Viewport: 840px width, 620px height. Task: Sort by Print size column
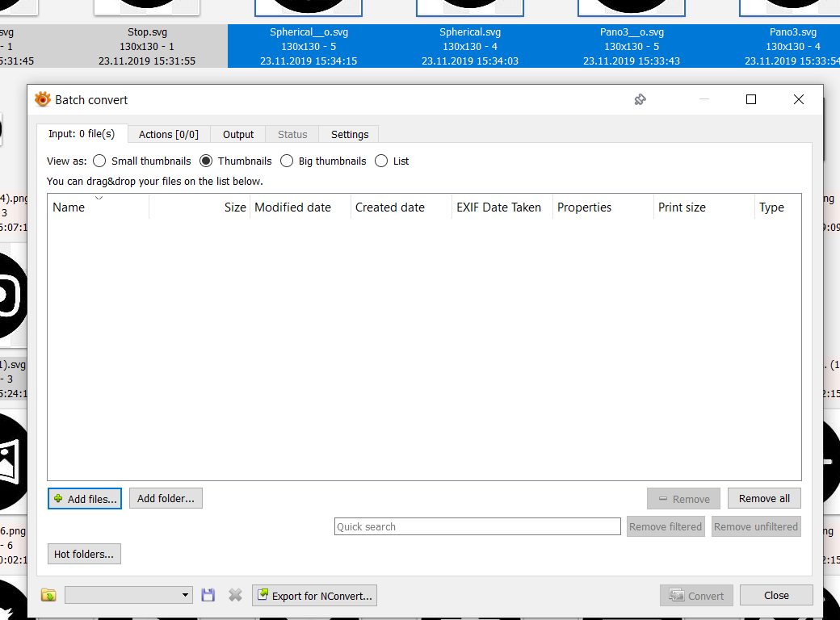[x=704, y=207]
